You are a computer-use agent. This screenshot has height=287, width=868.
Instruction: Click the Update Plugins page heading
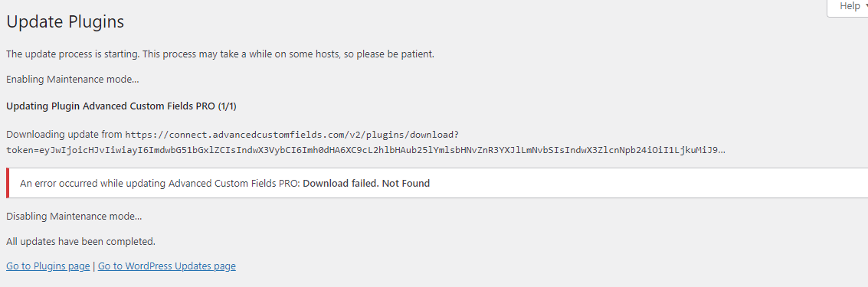(65, 21)
